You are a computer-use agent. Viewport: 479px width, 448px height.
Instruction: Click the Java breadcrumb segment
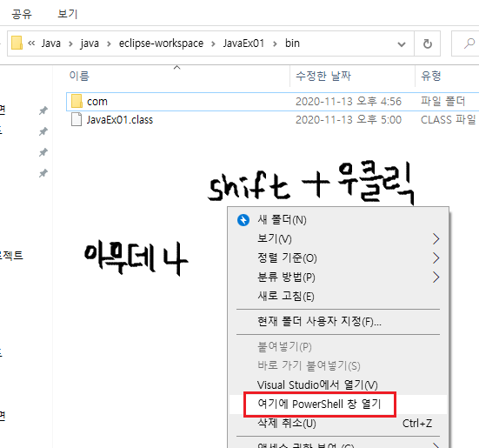click(51, 43)
